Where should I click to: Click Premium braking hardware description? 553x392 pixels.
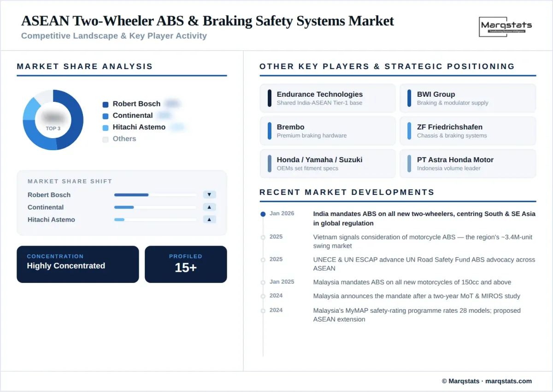(x=312, y=135)
